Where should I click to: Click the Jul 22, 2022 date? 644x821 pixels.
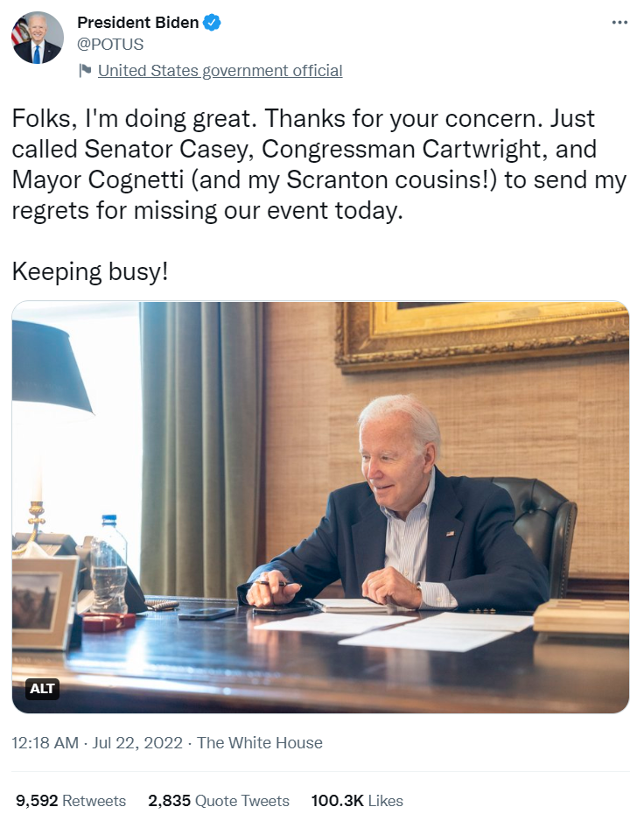coord(137,742)
